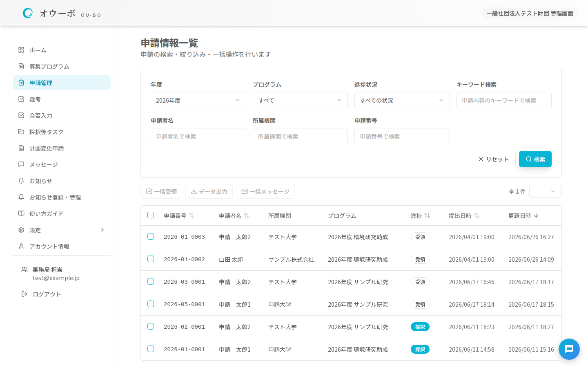The image size is (588, 368).
Task: Check the row 2026-01-0002 checkbox
Action: (x=151, y=259)
